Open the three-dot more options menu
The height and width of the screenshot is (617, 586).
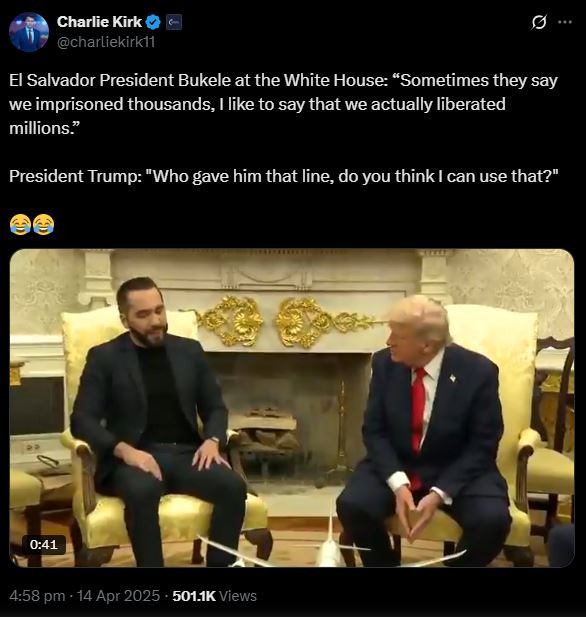(565, 22)
